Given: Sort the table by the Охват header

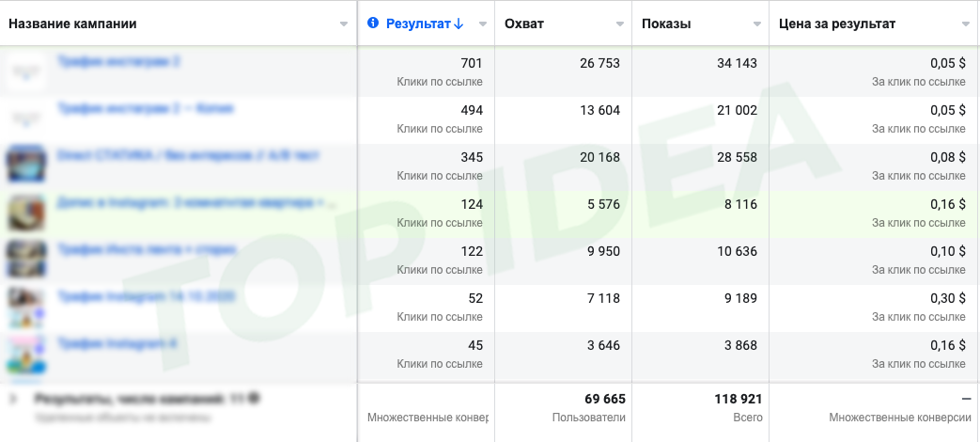Looking at the screenshot, I should point(524,24).
